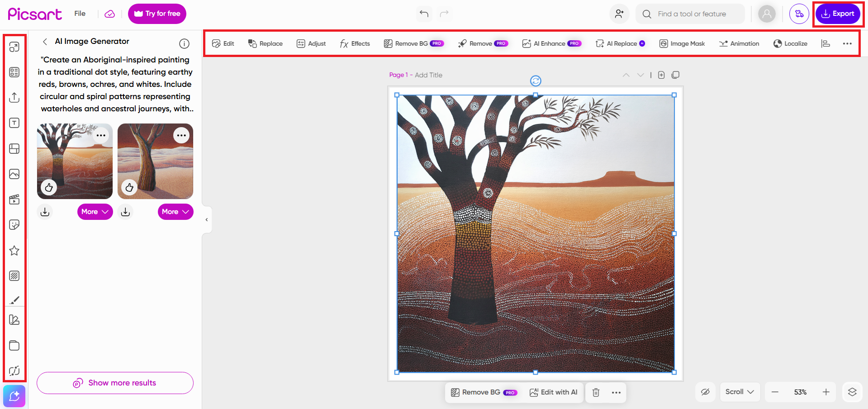Collapse the left AI generator panel
Image resolution: width=868 pixels, height=409 pixels.
tap(207, 220)
